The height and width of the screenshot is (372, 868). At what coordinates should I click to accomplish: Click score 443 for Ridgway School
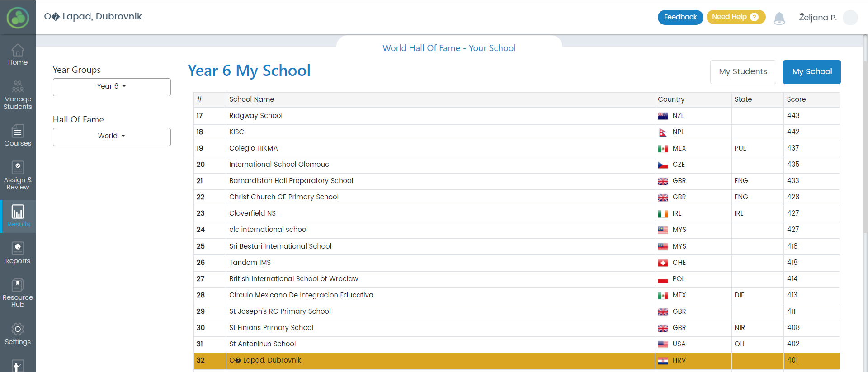point(793,116)
